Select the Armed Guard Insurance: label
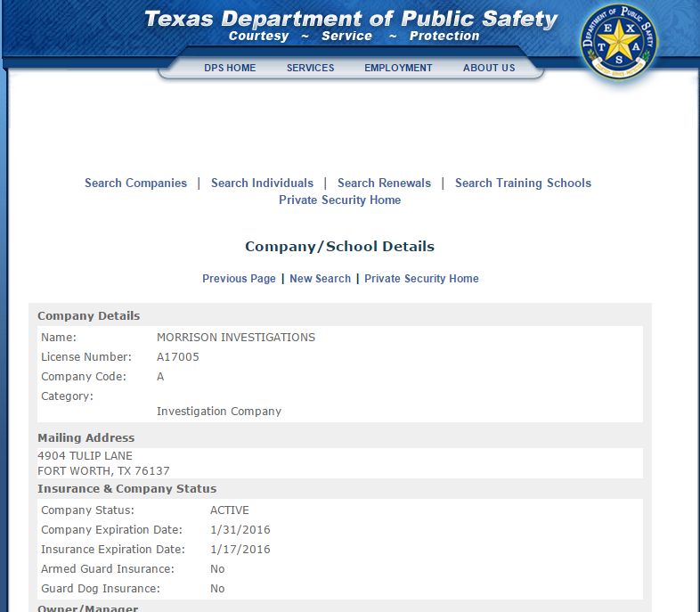Image resolution: width=700 pixels, height=612 pixels. tap(108, 569)
